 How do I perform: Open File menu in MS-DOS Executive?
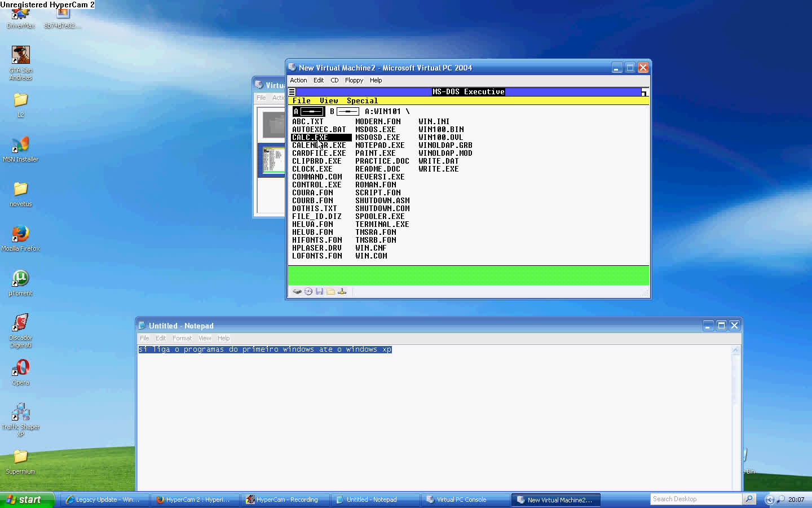click(301, 100)
